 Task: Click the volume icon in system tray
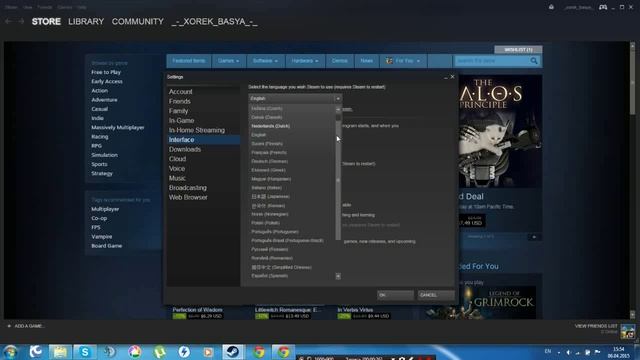click(568, 352)
